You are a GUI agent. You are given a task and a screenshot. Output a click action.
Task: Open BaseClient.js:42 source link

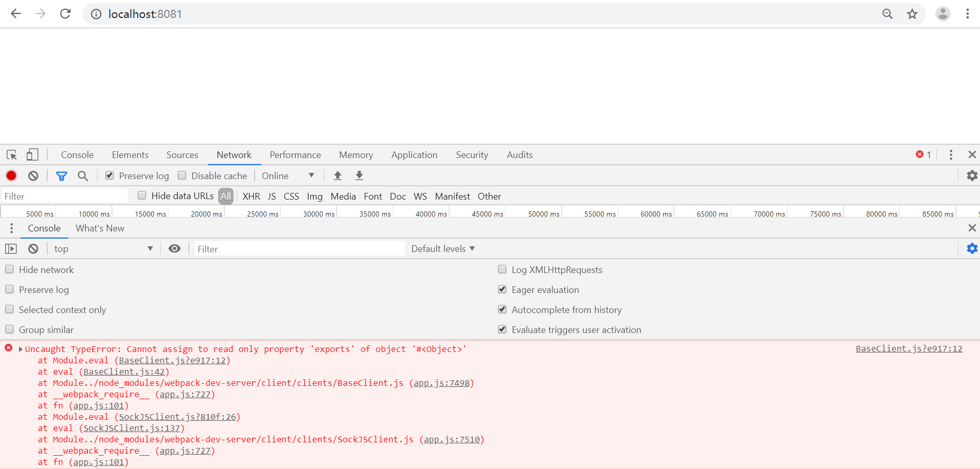pos(125,372)
